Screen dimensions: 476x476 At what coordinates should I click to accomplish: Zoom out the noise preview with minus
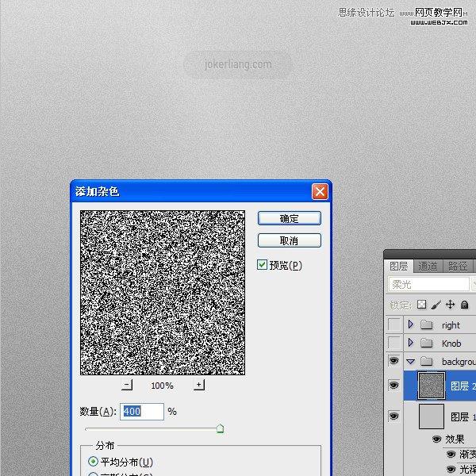(127, 386)
